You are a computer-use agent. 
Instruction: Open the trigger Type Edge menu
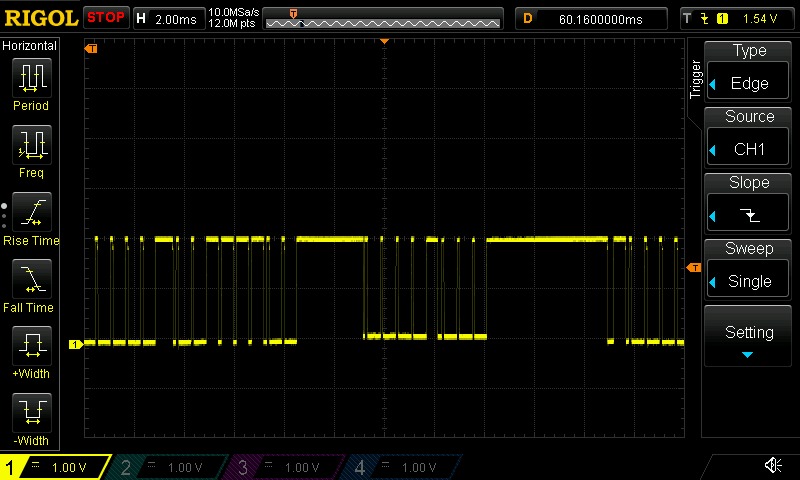click(749, 72)
